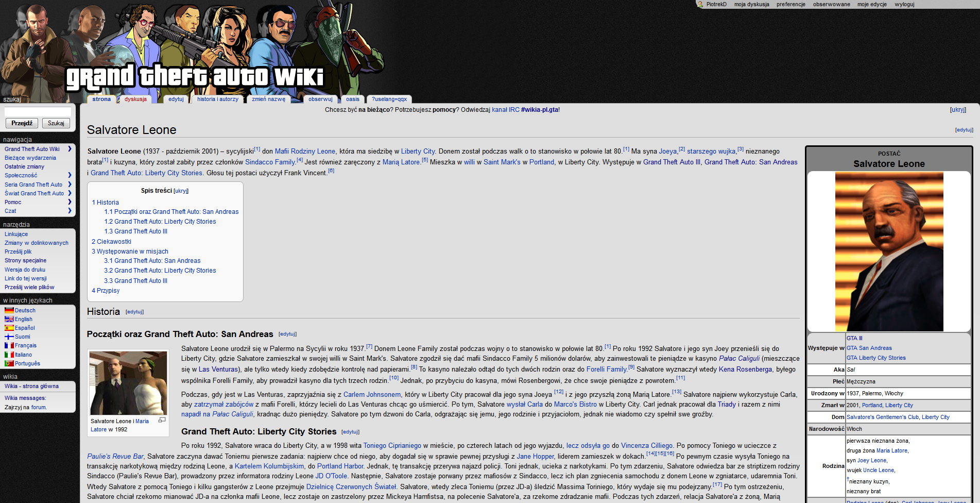Click the Portuguese flag icon beside Português

click(9, 363)
